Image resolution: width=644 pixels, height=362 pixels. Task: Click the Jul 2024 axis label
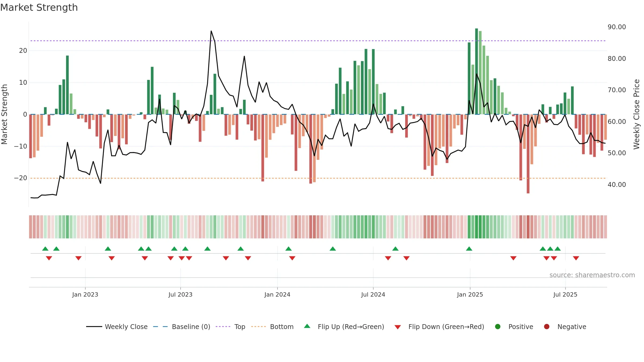click(373, 294)
